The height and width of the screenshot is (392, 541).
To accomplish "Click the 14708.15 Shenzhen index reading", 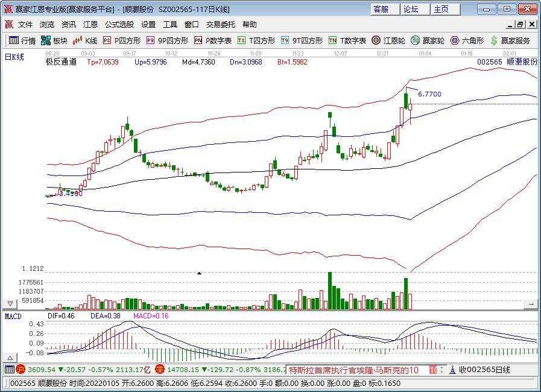I will click(183, 370).
